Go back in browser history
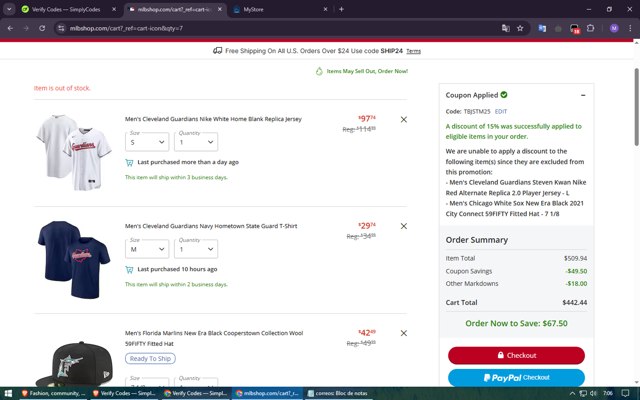Viewport: 640px width, 400px height. coord(10,28)
